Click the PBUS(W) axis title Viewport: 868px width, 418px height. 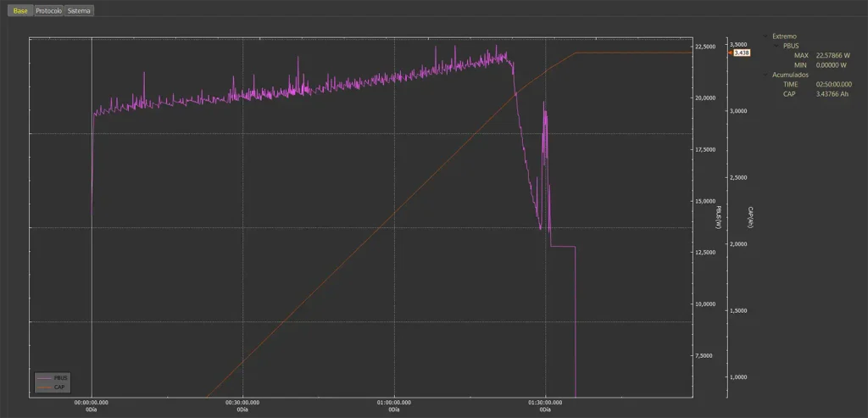point(719,218)
